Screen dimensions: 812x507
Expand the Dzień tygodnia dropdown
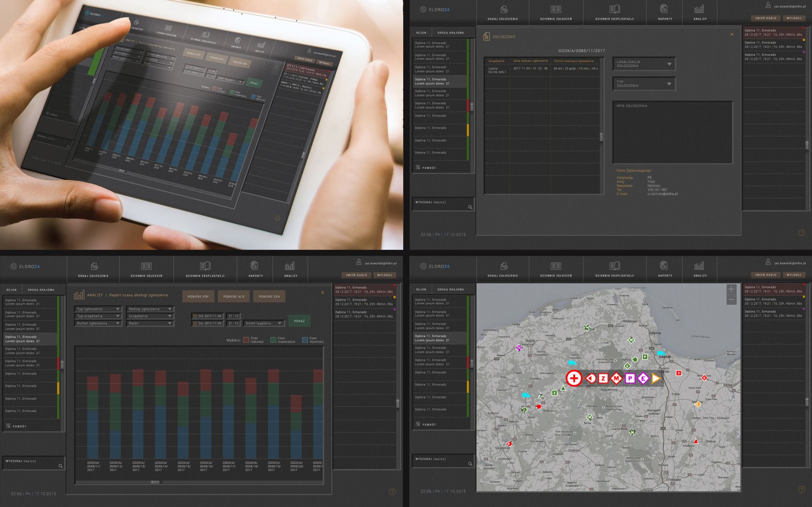(264, 323)
